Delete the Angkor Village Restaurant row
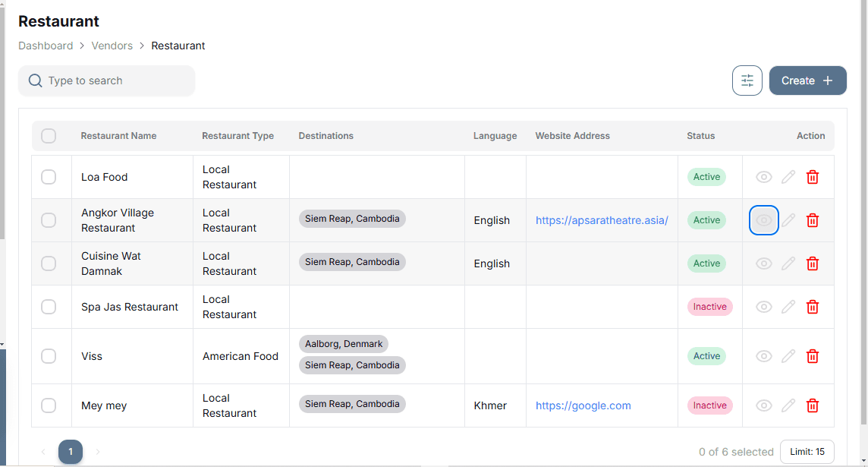Image resolution: width=868 pixels, height=467 pixels. 812,220
